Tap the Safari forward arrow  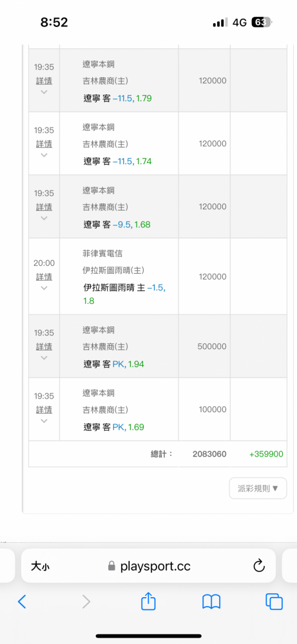point(86,601)
